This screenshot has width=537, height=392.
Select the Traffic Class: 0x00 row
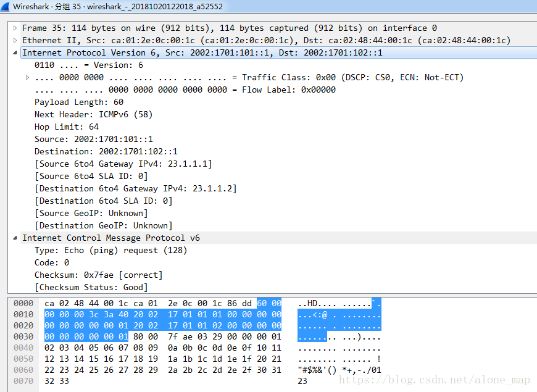tap(249, 77)
